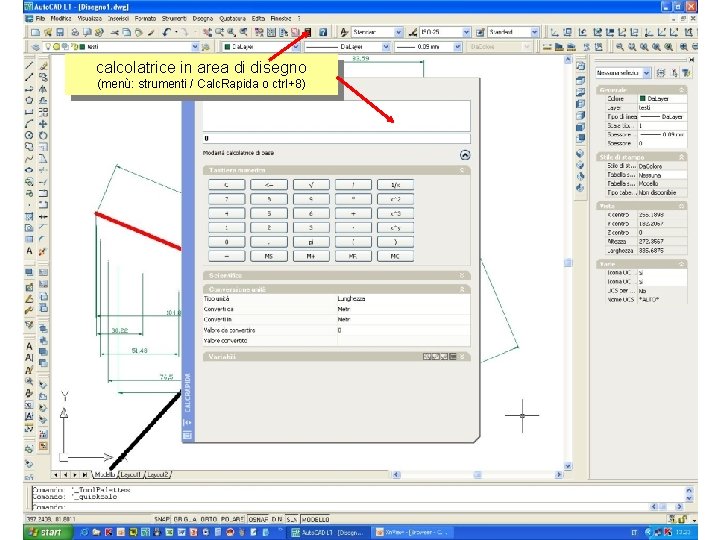
Task: Click the C clear calculator key
Action: pos(227,185)
